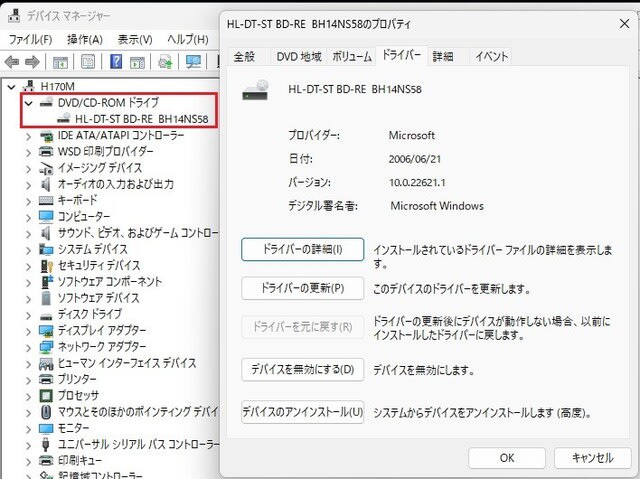Click the Back arrow toolbar icon

(x=12, y=62)
